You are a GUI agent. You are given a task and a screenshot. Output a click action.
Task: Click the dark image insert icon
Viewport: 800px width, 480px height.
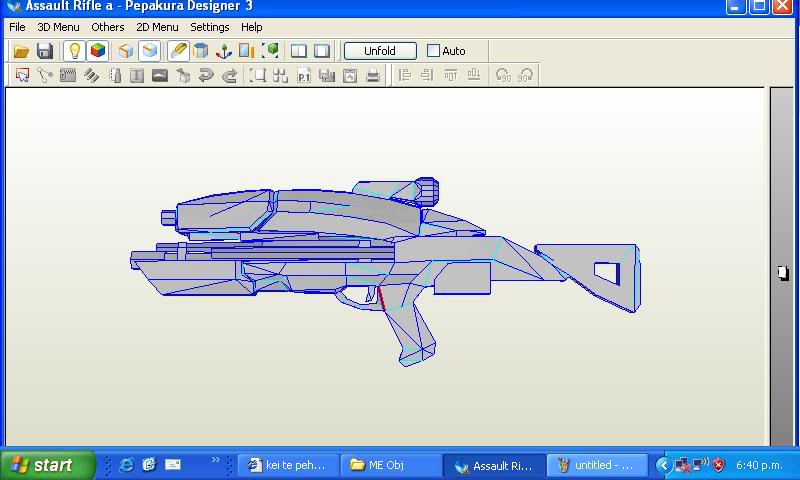[x=160, y=75]
